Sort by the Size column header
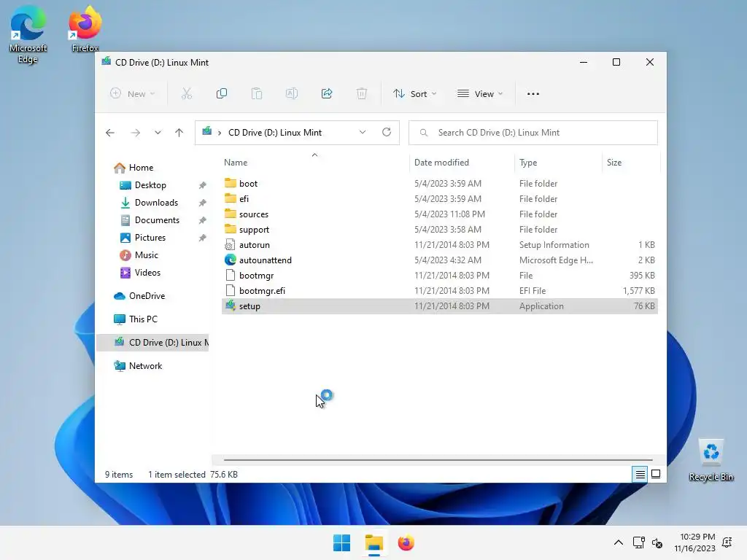This screenshot has width=747, height=560. [x=614, y=163]
